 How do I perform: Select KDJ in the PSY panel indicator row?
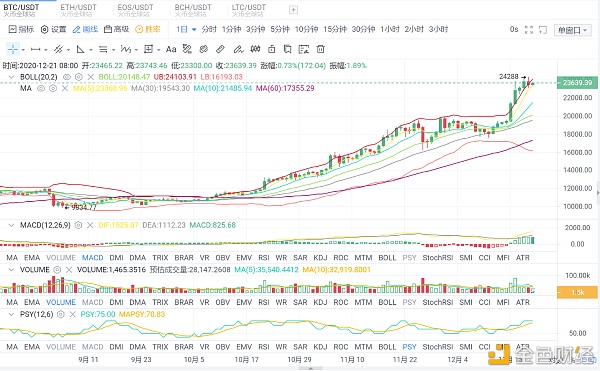[x=320, y=347]
